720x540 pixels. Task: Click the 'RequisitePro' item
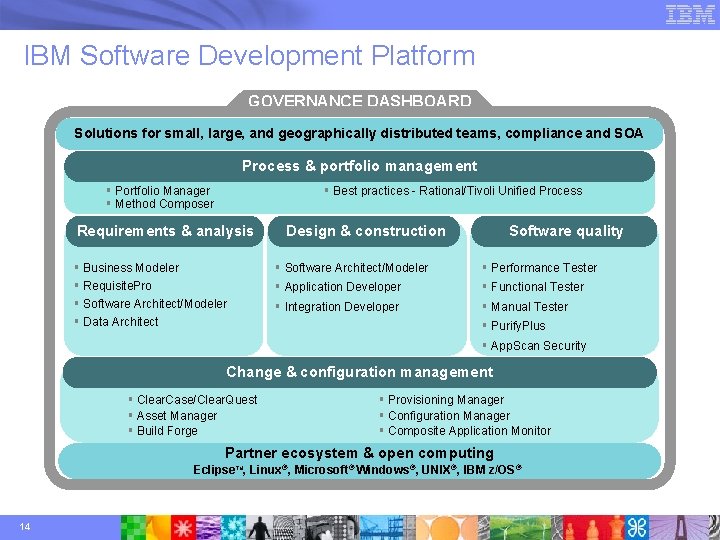(117, 286)
